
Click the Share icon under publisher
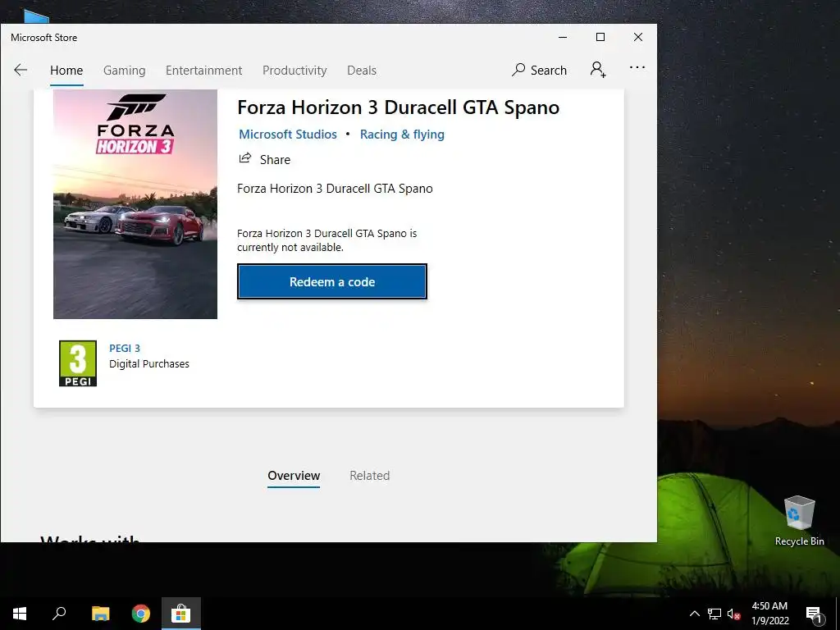[244, 158]
